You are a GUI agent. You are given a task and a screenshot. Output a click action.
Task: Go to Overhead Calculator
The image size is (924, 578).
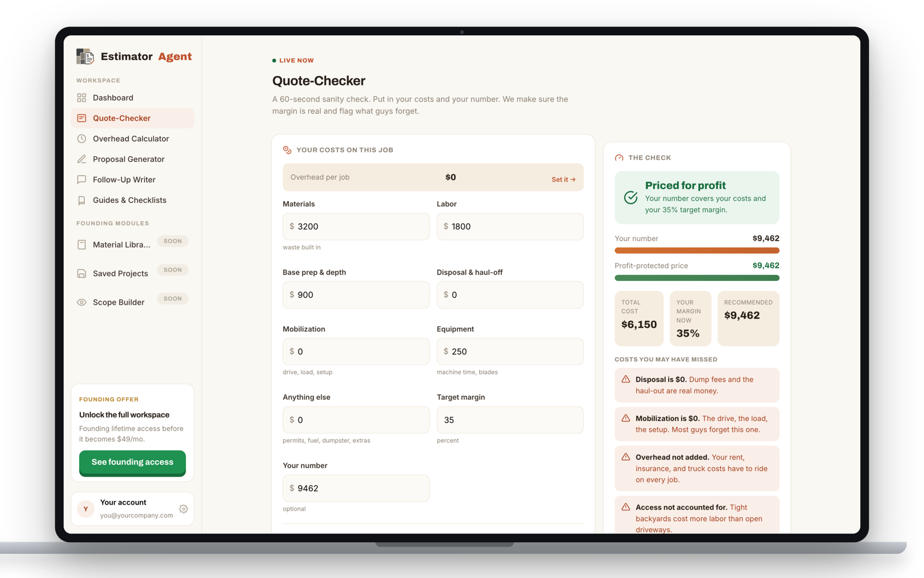132,139
